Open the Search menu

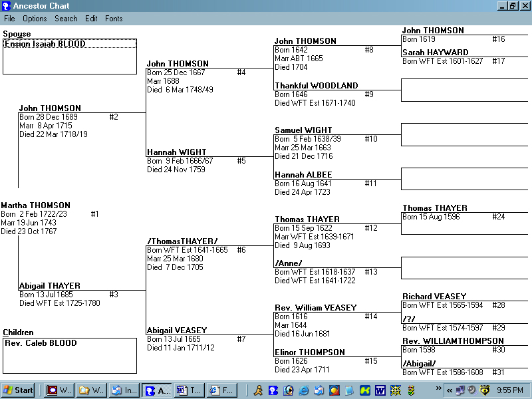[66, 19]
